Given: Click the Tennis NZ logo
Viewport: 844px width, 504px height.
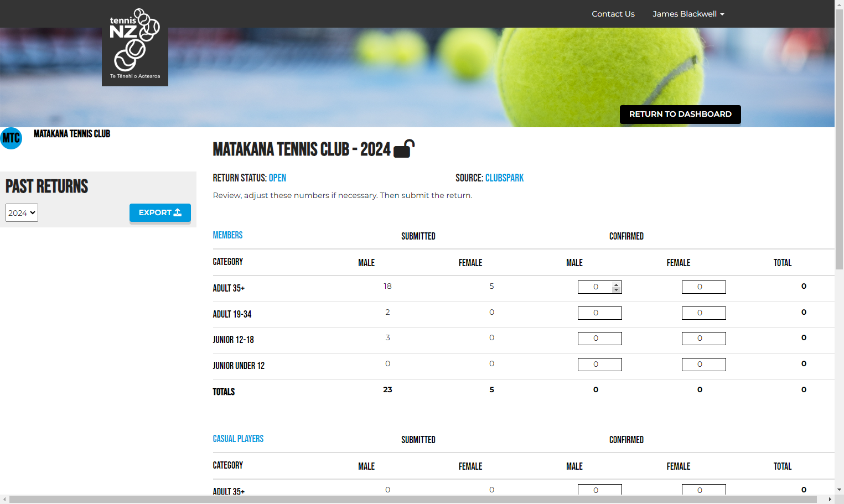Looking at the screenshot, I should (x=135, y=43).
